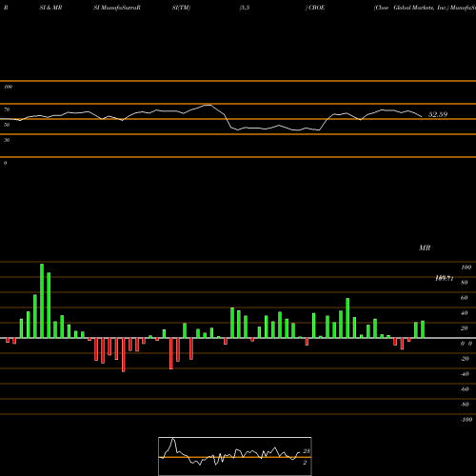The image size is (476, 476).
Task: Click the 'SI & MR' header text
Action: 50,8
